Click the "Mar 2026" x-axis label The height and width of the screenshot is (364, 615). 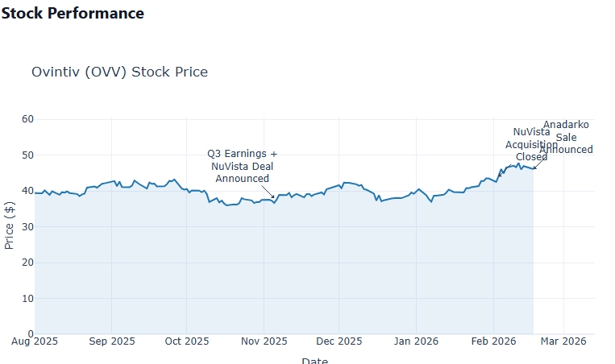[x=563, y=341]
